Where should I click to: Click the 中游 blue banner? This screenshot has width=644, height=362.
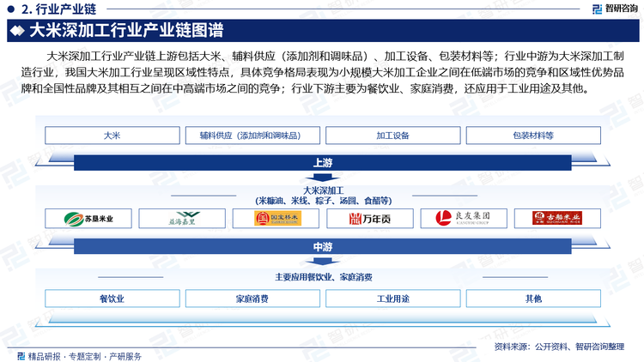[x=322, y=247]
